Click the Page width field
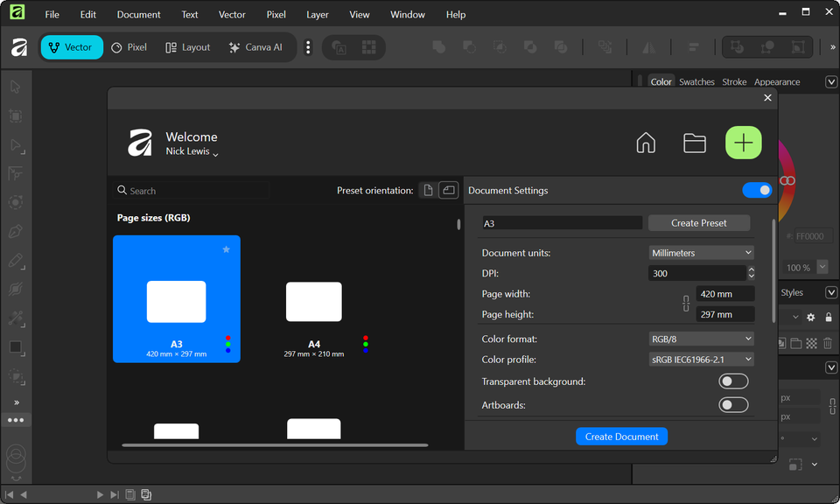The image size is (840, 504). click(x=724, y=293)
